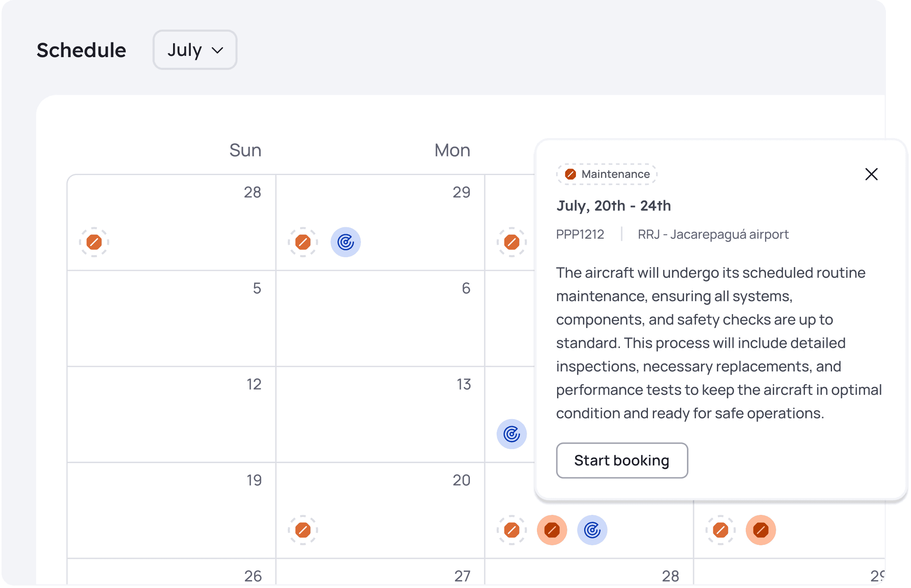Click the Start booking button
The image size is (911, 588).
click(x=621, y=460)
